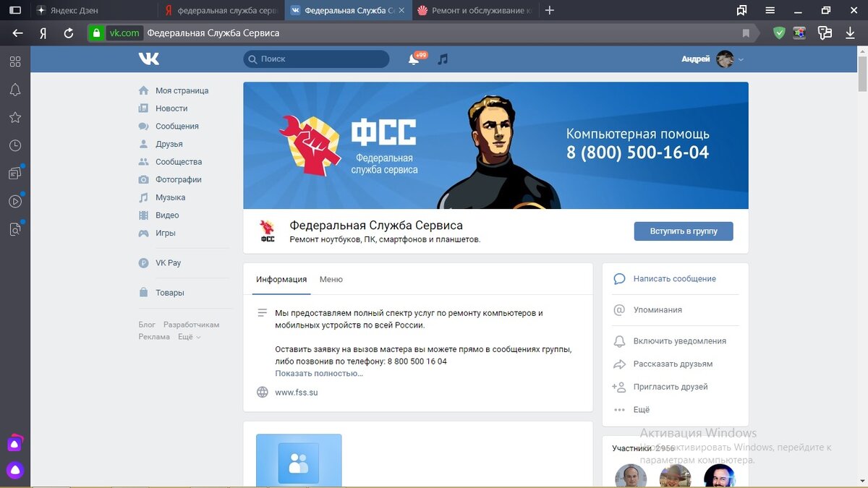Click the green lock site security icon
868x488 pixels.
(96, 33)
